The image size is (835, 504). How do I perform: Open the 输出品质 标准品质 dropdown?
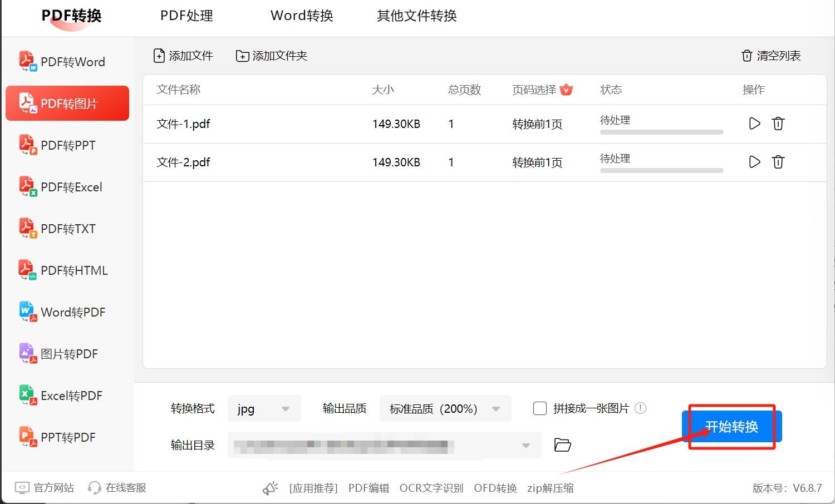coord(445,409)
